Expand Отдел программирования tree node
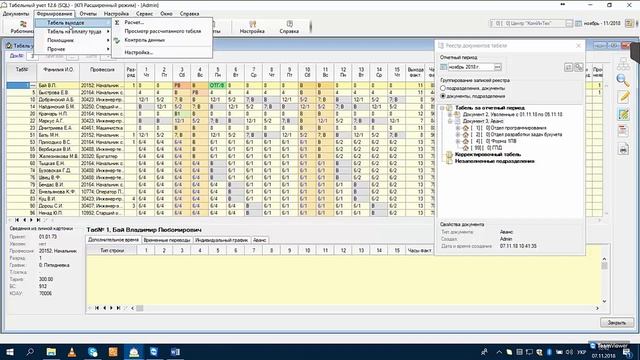Viewport: 640px width, 360px height. (x=458, y=128)
